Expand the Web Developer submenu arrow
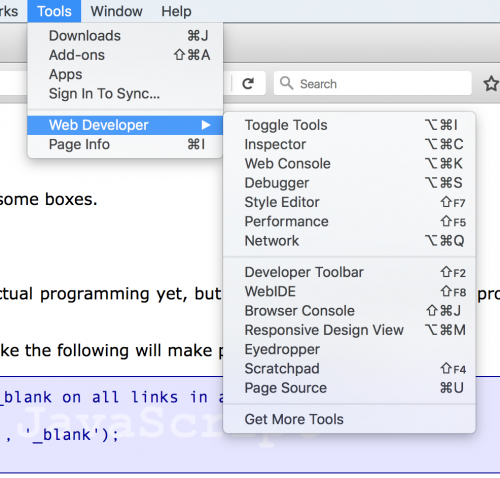The height and width of the screenshot is (478, 500). pos(206,125)
